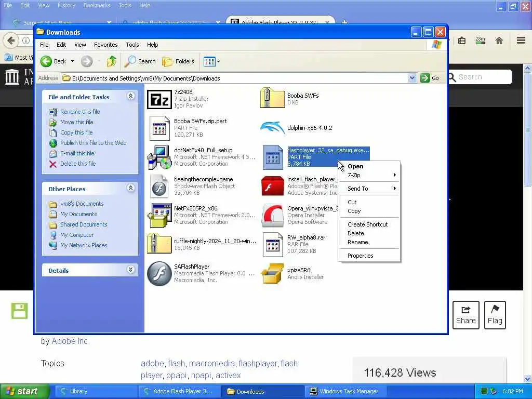
Task: Click the Delete this file red X
Action: click(x=53, y=164)
